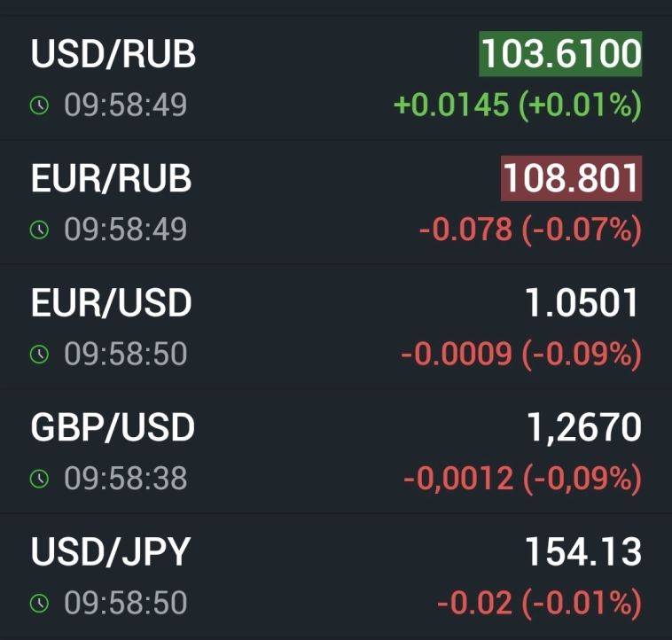Click the clock icon beside USD/JPY time
This screenshot has width=672, height=640.
pos(39,604)
